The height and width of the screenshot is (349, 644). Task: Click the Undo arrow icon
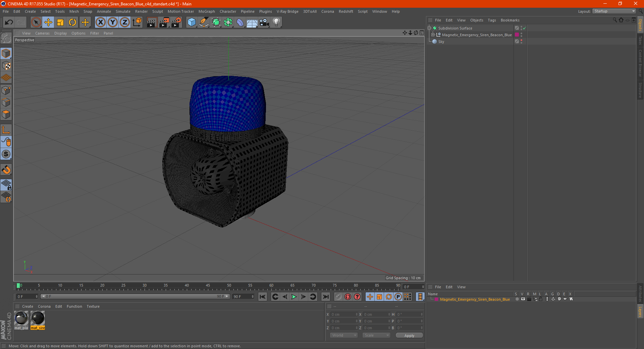[x=9, y=22]
